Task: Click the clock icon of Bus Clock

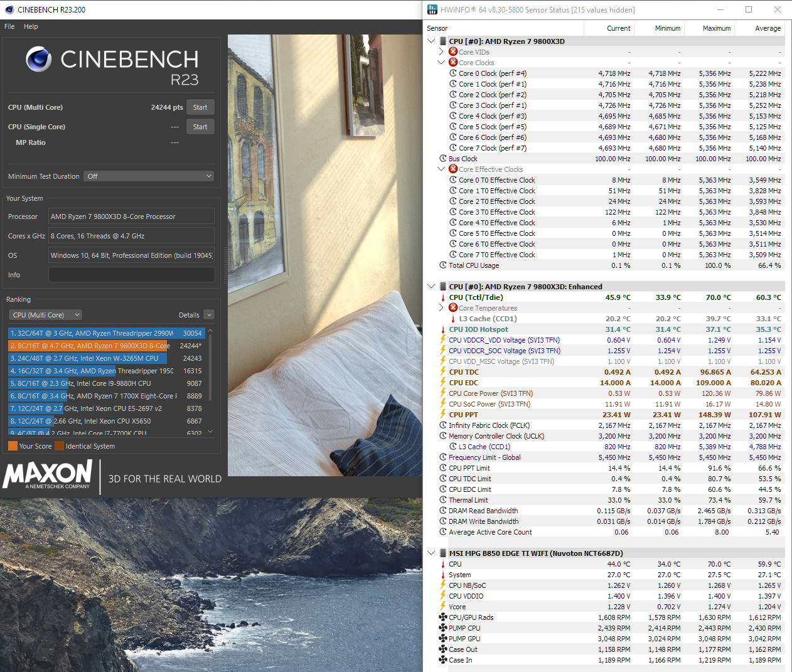Action: pos(443,159)
